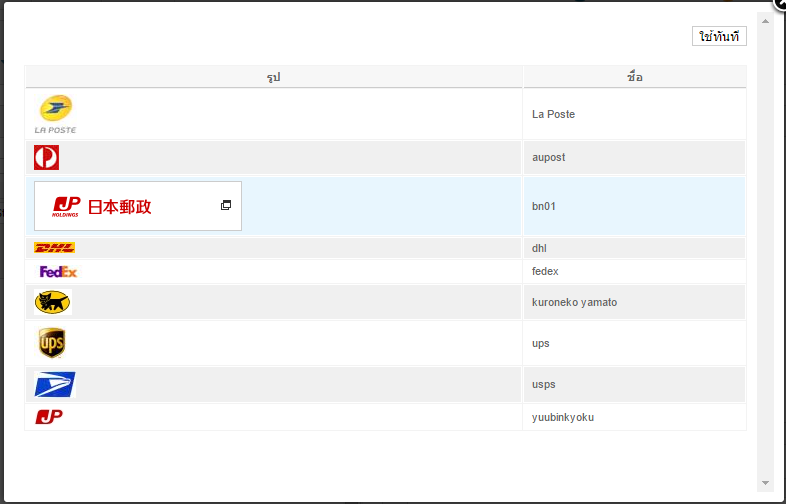Click the USPS eagle logo
This screenshot has height=504, width=786.
tap(55, 384)
